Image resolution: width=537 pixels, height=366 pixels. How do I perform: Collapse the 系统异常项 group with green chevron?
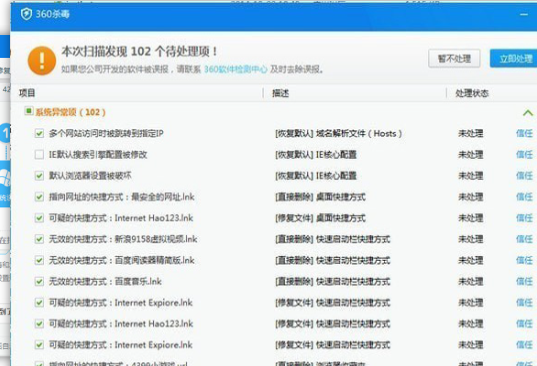[x=528, y=113]
